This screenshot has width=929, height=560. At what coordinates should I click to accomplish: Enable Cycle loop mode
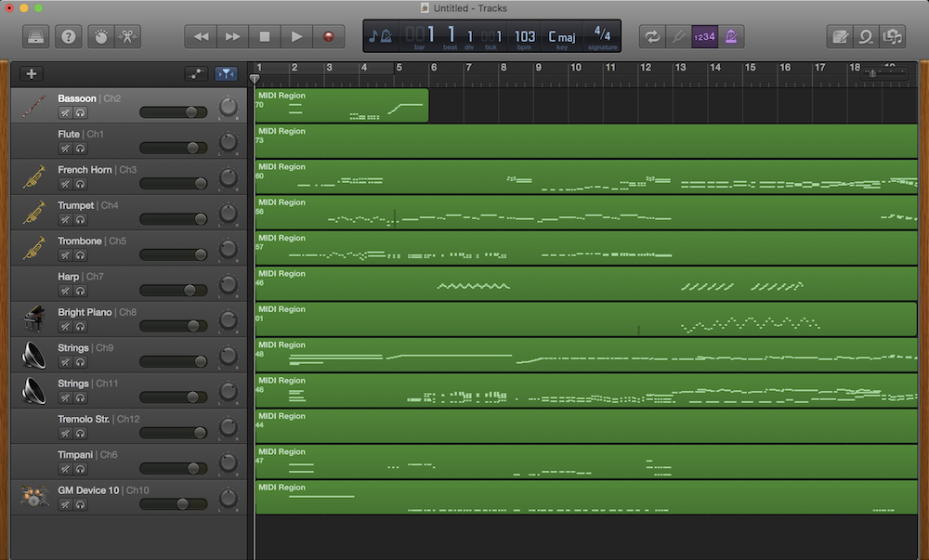click(x=652, y=36)
